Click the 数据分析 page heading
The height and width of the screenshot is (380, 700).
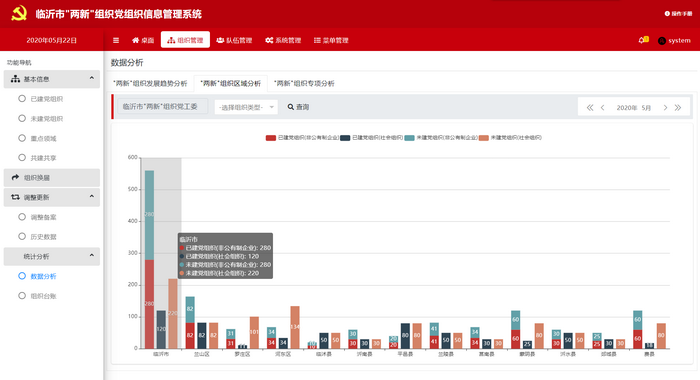tap(127, 63)
